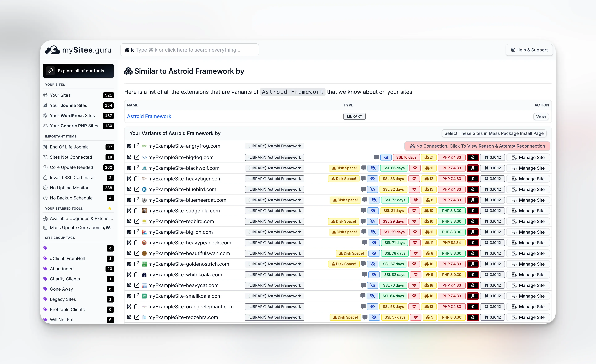The width and height of the screenshot is (596, 364).
Task: Hide myExampleSite-whitekoala.com using the eye-slash toggle
Action: pyautogui.click(x=374, y=275)
